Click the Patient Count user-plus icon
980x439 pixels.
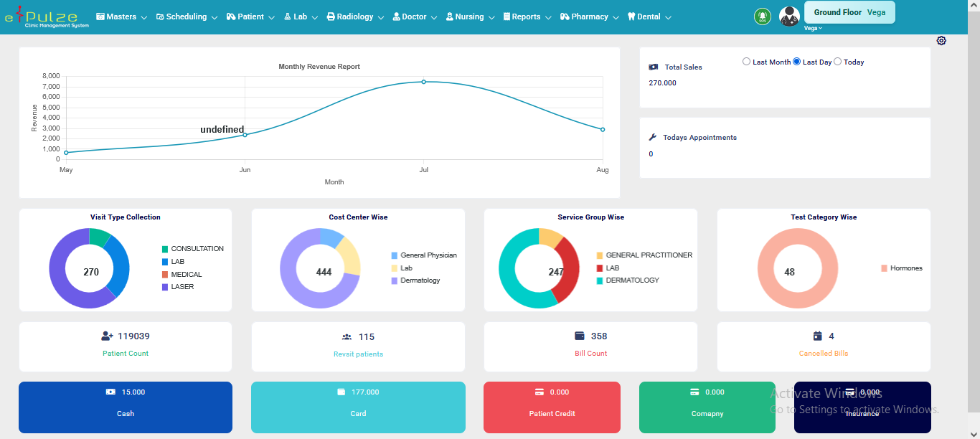(108, 336)
